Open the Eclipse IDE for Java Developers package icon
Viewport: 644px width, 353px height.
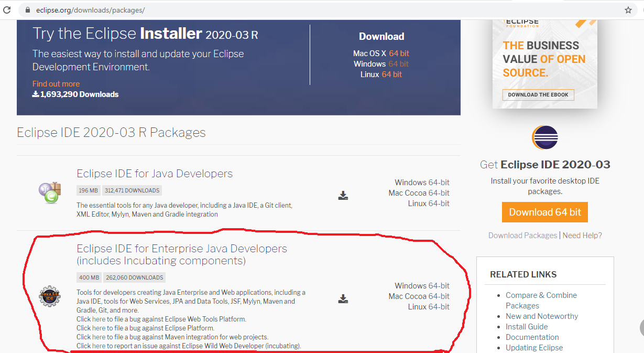[50, 192]
